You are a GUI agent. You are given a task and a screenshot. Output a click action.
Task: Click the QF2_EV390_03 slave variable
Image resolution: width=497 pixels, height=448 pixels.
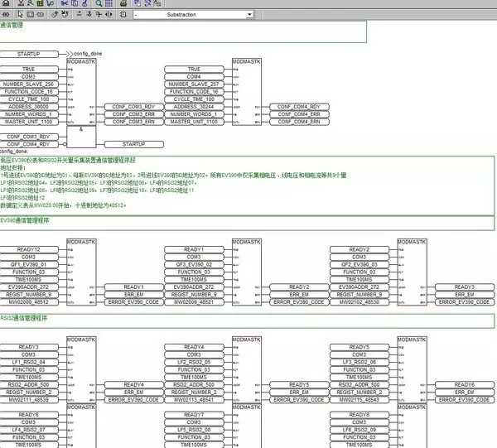click(x=359, y=265)
